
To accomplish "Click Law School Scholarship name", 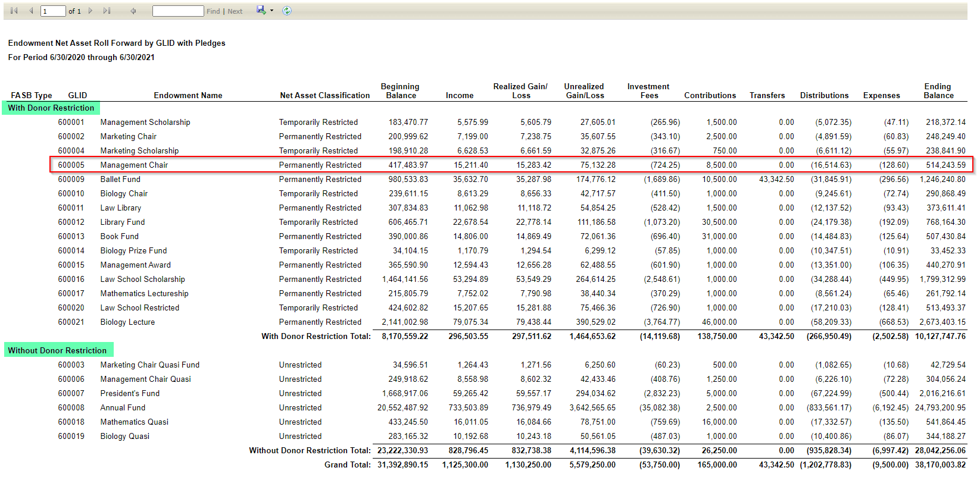I will point(142,279).
